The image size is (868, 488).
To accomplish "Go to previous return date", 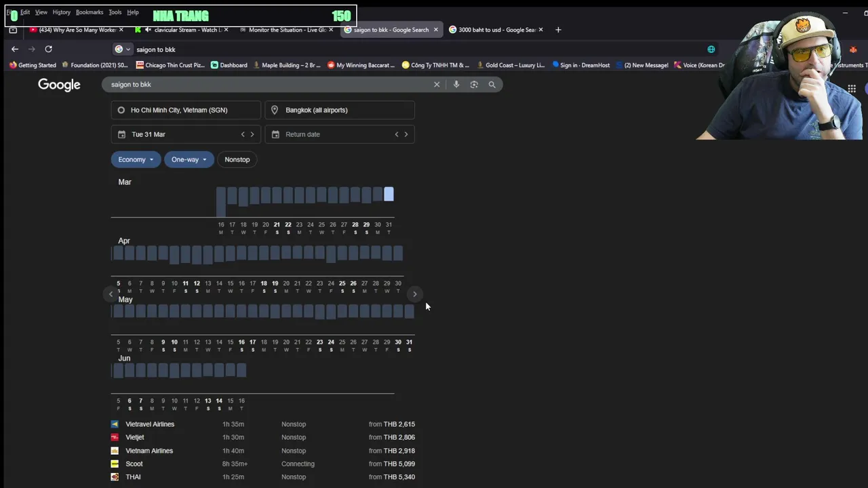I will coord(397,134).
